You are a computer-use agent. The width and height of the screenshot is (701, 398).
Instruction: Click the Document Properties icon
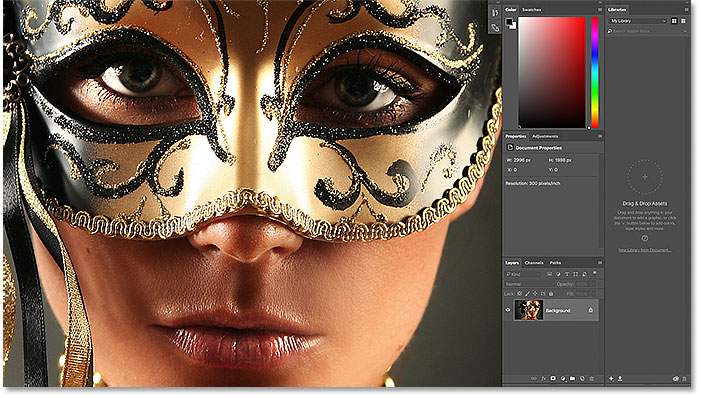[510, 148]
